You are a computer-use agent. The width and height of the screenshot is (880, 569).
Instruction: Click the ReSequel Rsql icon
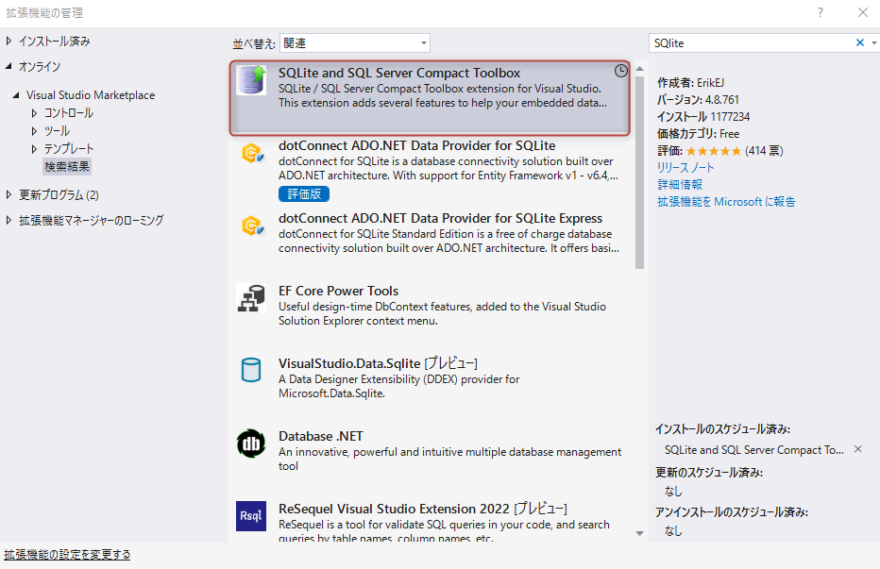pos(251,516)
